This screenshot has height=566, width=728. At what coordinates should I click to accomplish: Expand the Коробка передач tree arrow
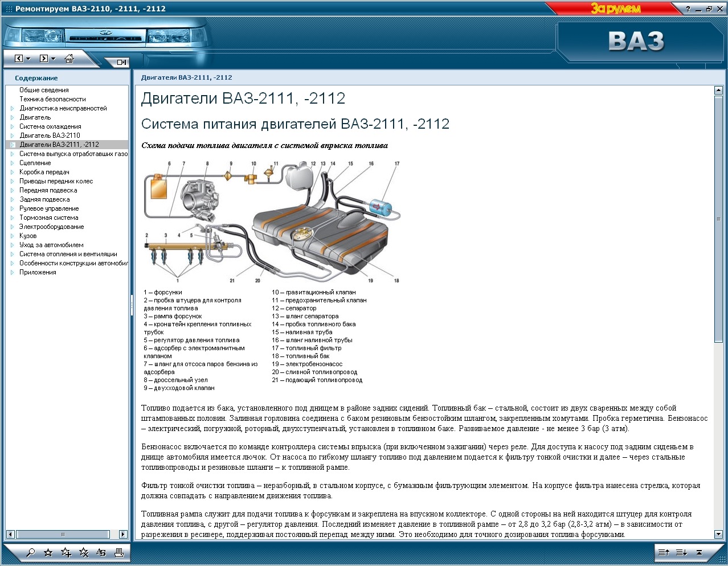12,172
